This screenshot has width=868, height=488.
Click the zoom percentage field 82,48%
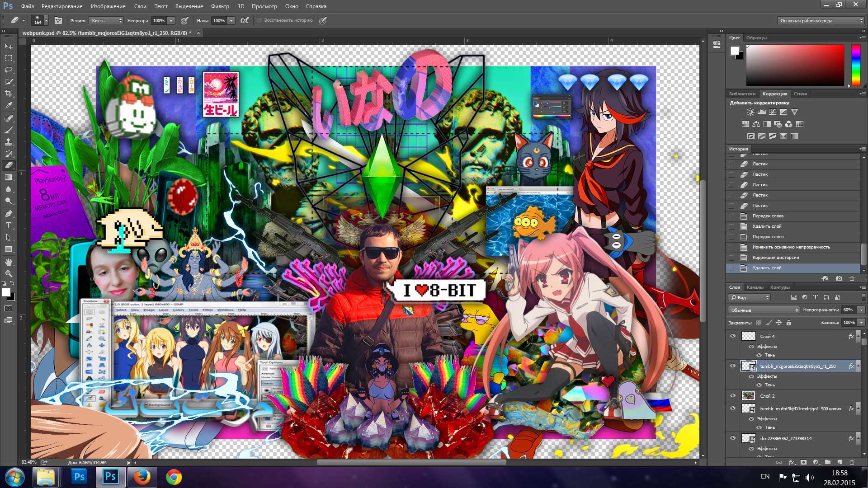[29, 462]
